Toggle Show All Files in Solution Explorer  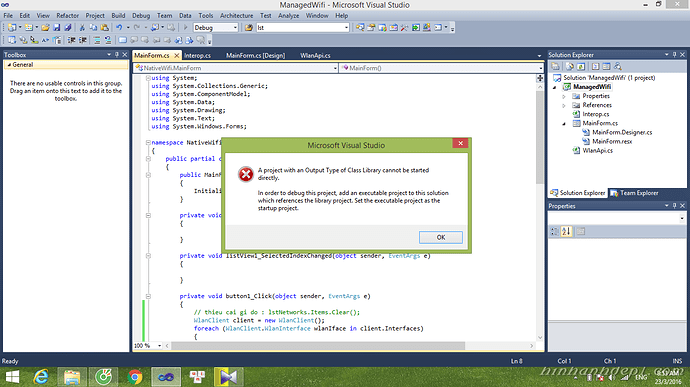tap(570, 66)
